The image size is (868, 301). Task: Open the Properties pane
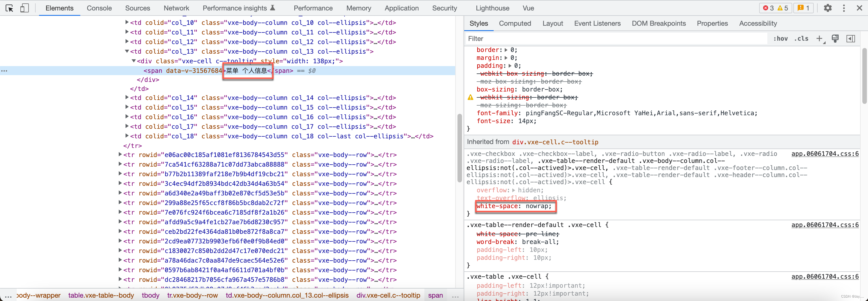point(712,23)
